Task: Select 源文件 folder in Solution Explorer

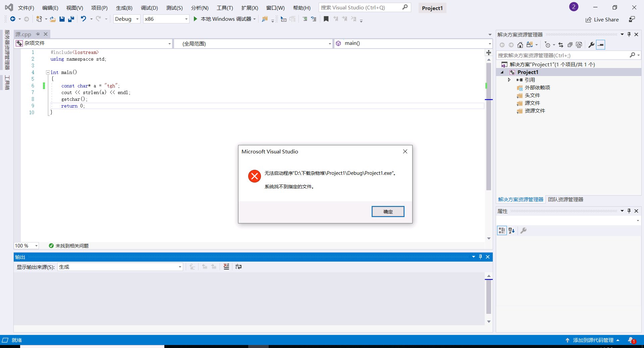Action: tap(532, 103)
